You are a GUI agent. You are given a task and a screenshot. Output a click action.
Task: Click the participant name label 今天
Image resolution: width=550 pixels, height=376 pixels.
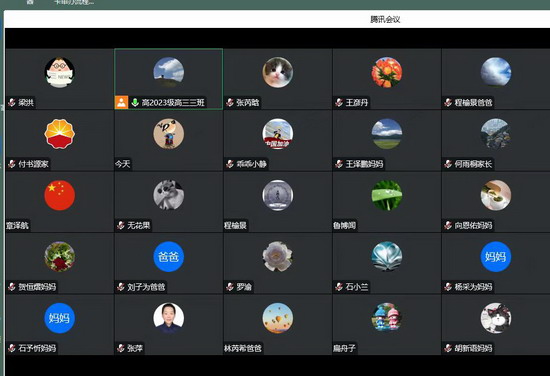coord(122,164)
